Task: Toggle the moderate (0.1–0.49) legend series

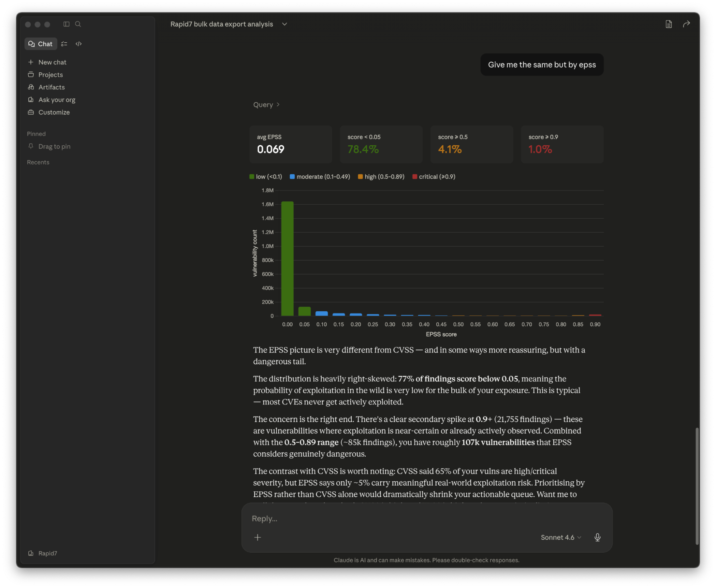Action: (x=319, y=176)
